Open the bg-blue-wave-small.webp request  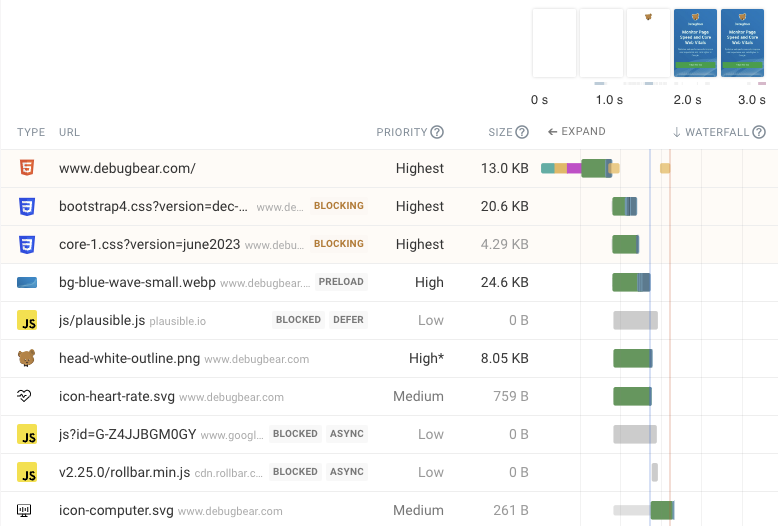[136, 282]
